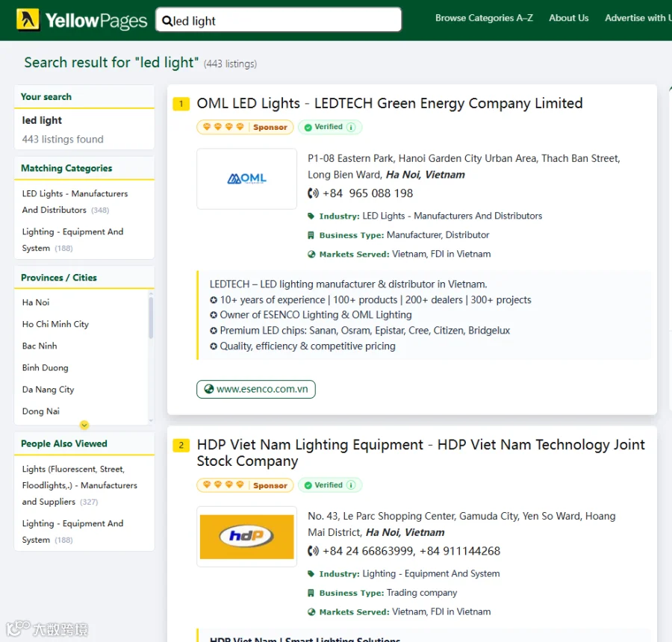
Task: Click the info icon beside OML Verified
Action: click(x=351, y=127)
